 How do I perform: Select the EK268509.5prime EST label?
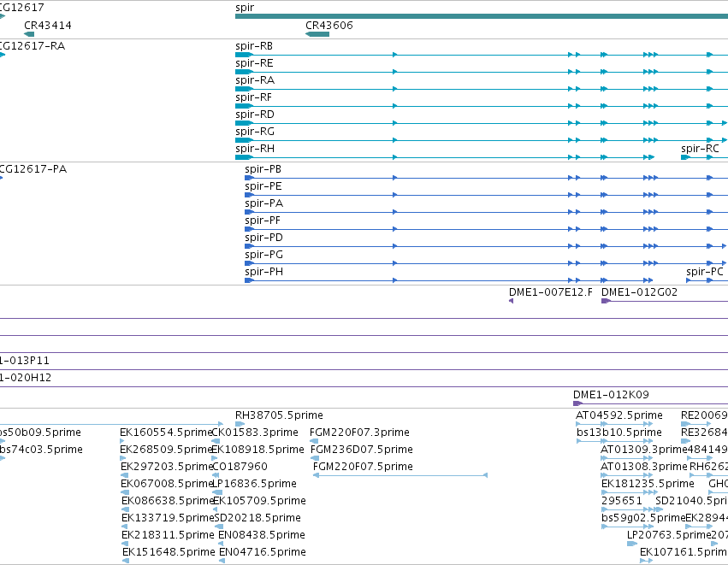pyautogui.click(x=166, y=450)
